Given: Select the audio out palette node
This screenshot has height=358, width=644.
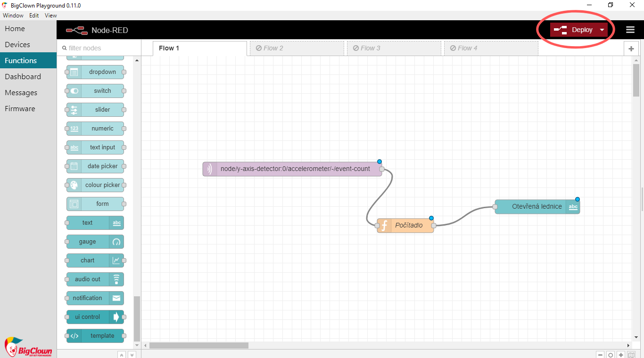Looking at the screenshot, I should (x=95, y=279).
